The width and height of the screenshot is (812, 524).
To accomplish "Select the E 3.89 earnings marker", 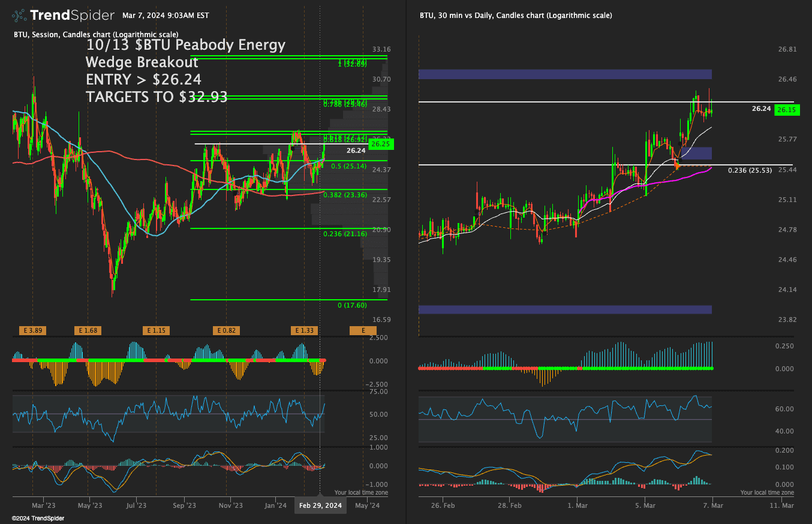I will pos(32,330).
